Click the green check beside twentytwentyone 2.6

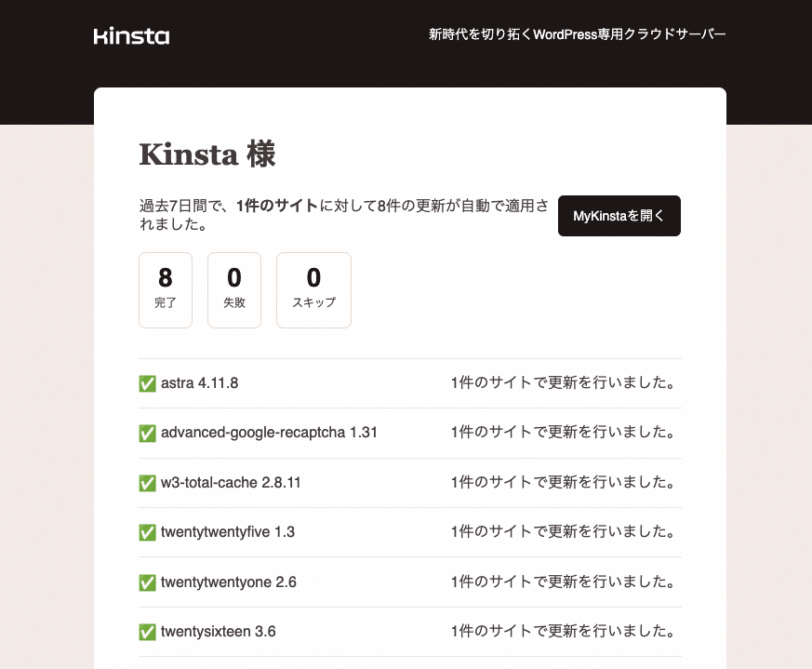point(147,582)
